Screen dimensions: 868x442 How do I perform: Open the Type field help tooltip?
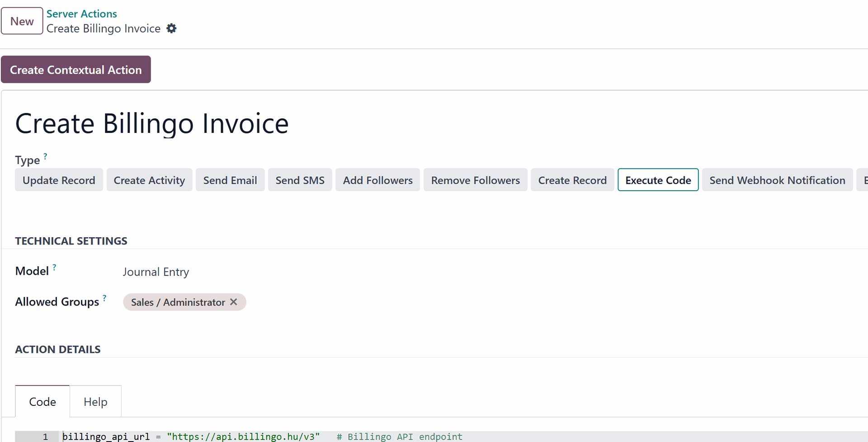click(45, 156)
